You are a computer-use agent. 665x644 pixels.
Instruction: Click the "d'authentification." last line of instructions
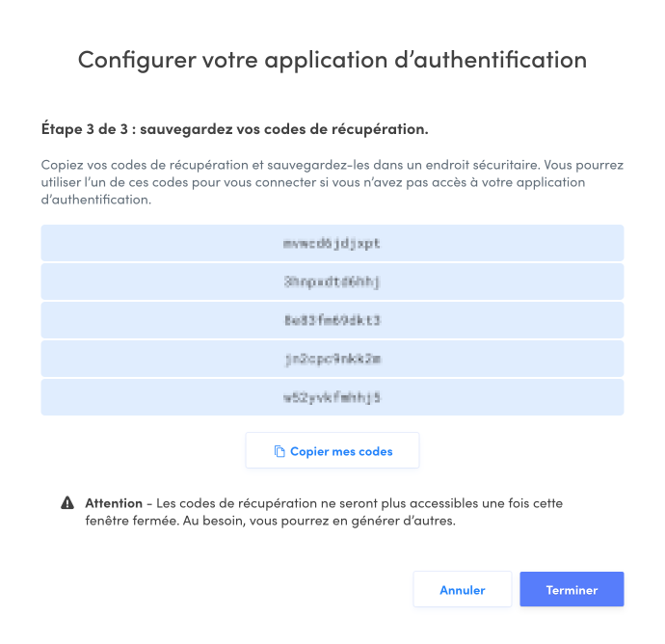(95, 200)
